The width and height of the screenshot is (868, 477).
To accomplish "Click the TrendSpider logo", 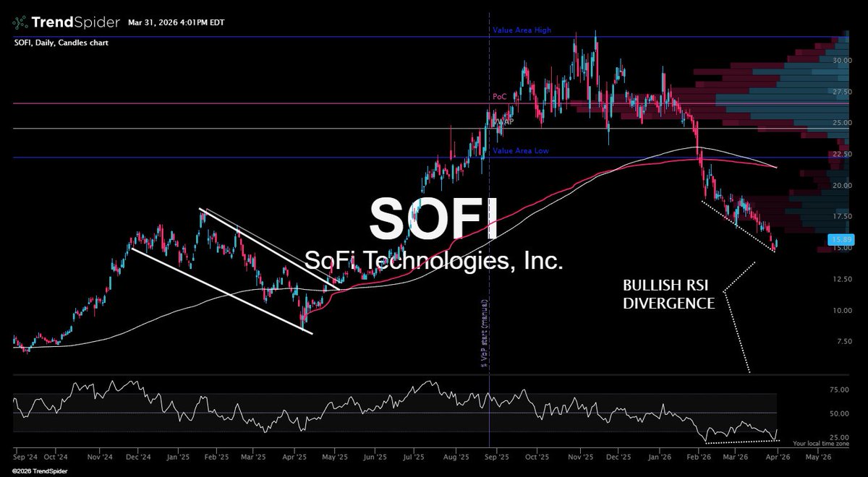I will tap(66, 22).
